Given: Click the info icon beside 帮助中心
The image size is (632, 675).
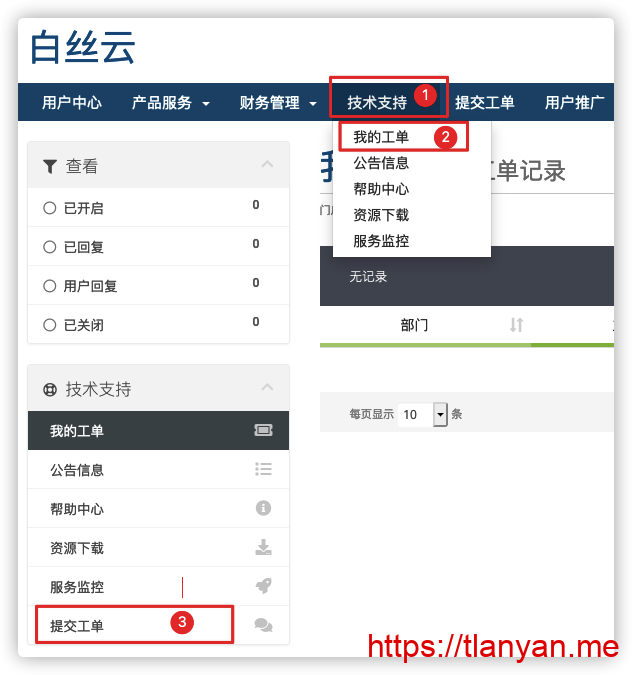Looking at the screenshot, I should point(263,508).
